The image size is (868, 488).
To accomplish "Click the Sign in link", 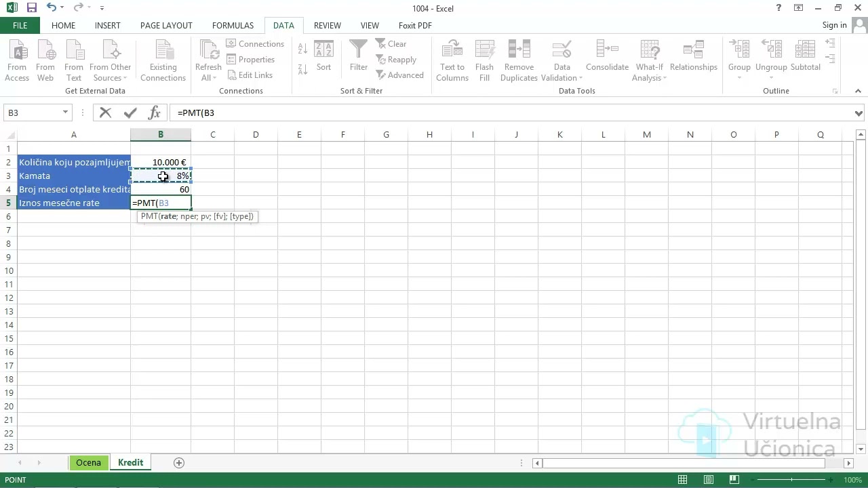I will click(834, 25).
